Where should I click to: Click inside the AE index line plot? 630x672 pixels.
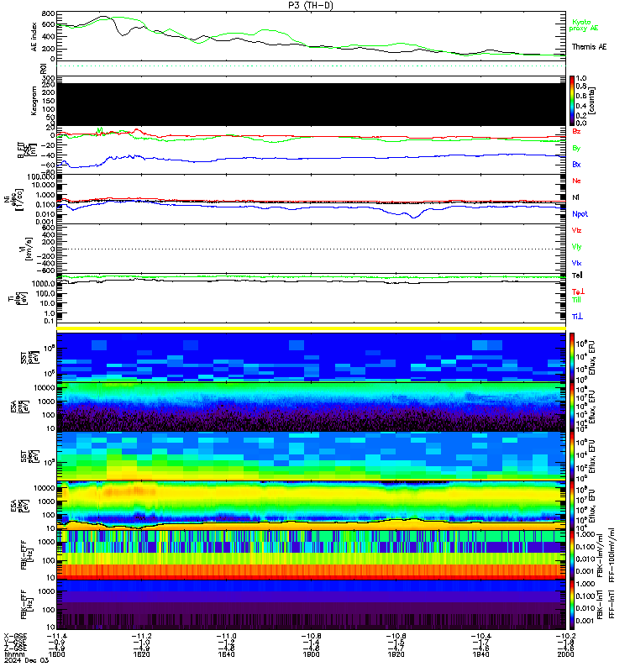311,36
